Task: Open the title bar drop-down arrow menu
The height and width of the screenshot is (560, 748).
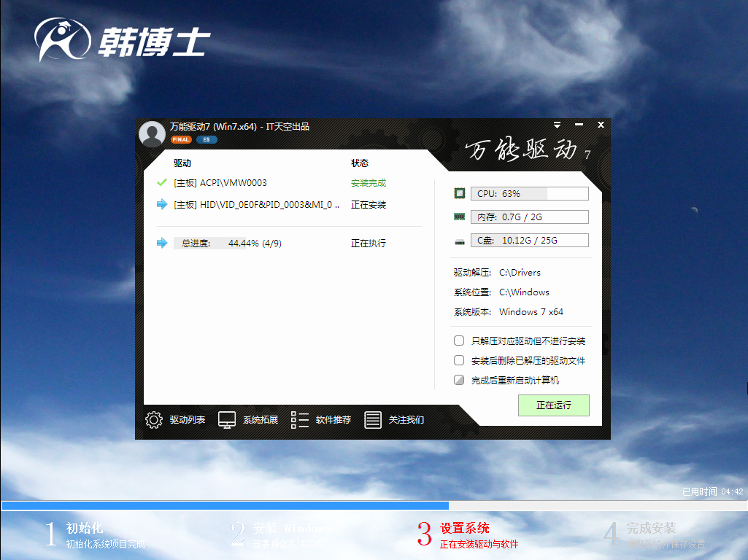Action: 557,124
